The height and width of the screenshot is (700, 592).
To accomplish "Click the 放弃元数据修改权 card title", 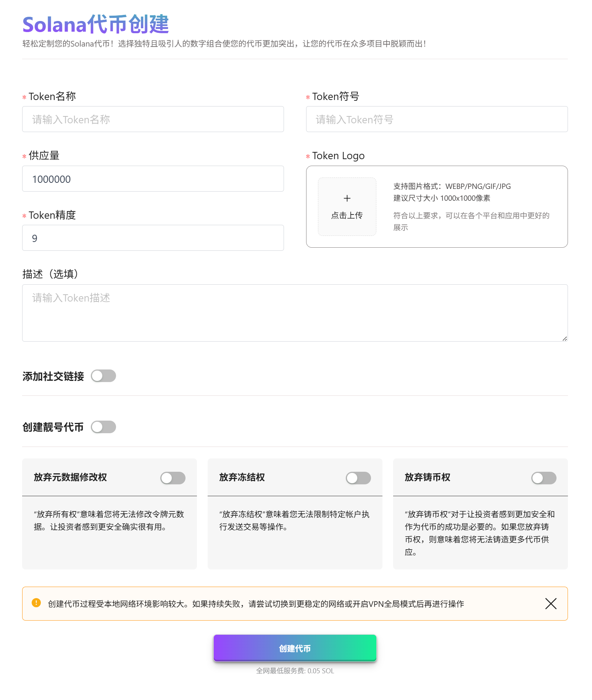I will coord(70,477).
